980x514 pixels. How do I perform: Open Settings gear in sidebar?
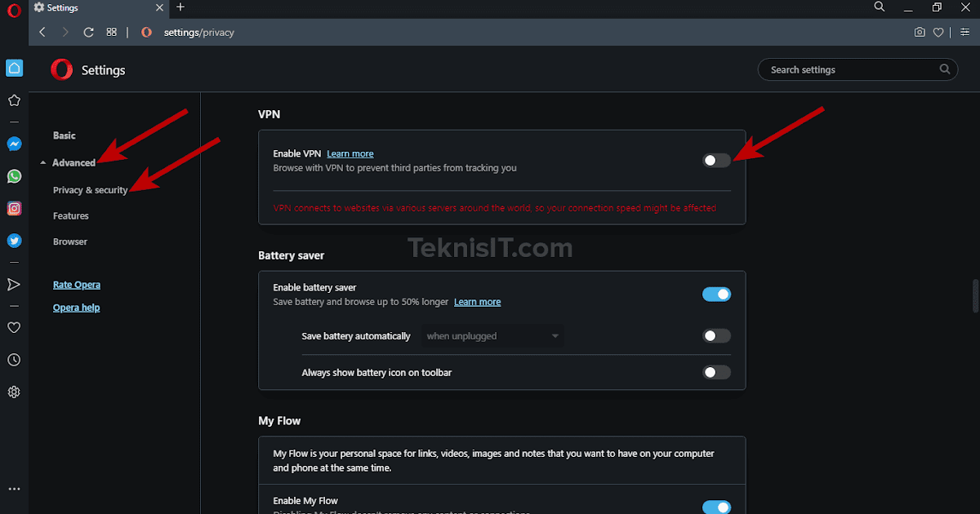(x=14, y=392)
